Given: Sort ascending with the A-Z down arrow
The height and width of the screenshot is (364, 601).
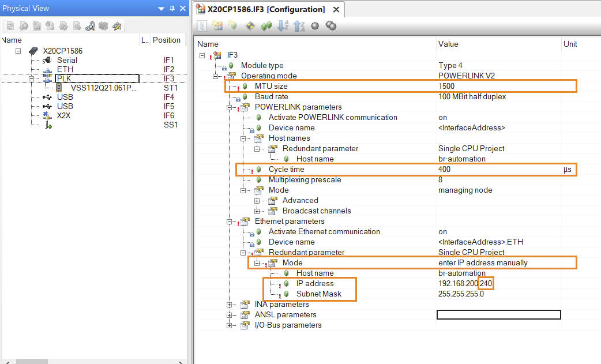Looking at the screenshot, I should [283, 26].
